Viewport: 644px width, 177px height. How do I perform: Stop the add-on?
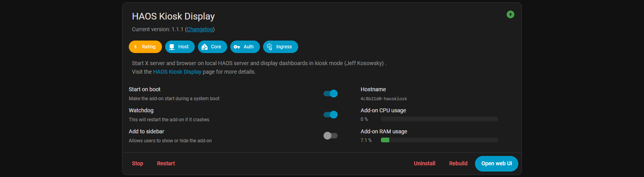[x=137, y=163]
